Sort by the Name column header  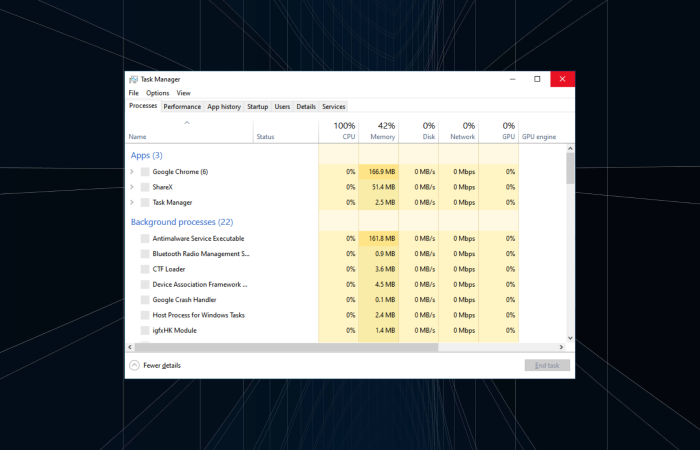(x=189, y=131)
